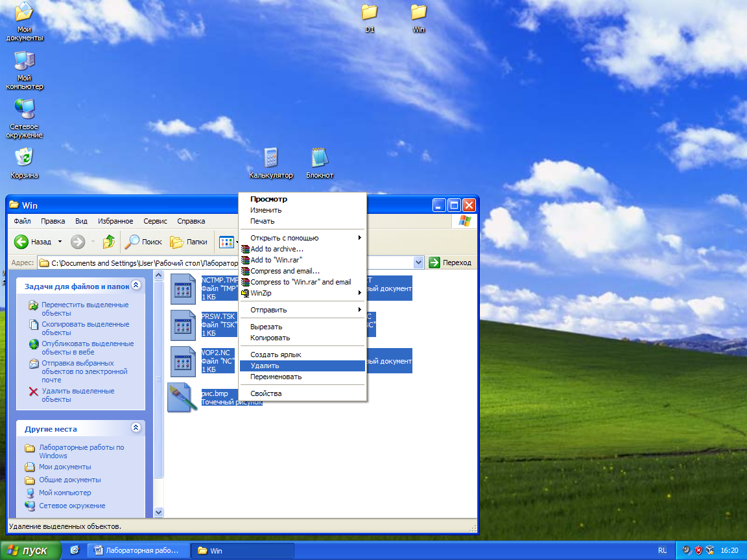
Task: Click the VOP2.NC file icon
Action: pyautogui.click(x=183, y=362)
